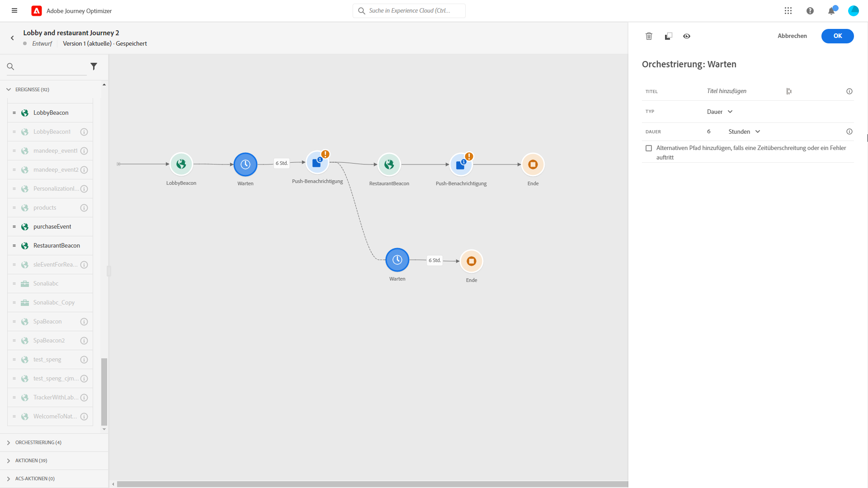This screenshot has height=488, width=868.
Task: Click first Push-Benachrichtigung node with warning
Action: 317,163
